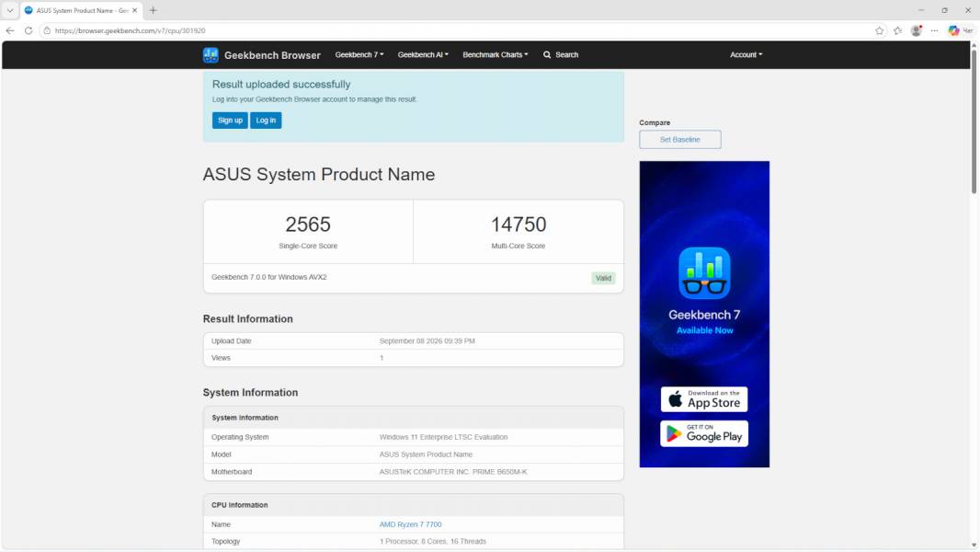
Task: Go back to the previous page
Action: 10,30
